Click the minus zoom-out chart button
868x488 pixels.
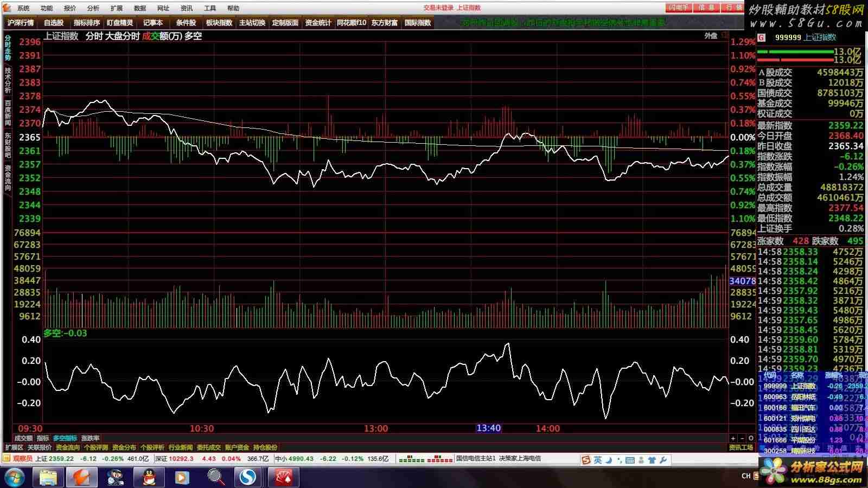click(742, 438)
